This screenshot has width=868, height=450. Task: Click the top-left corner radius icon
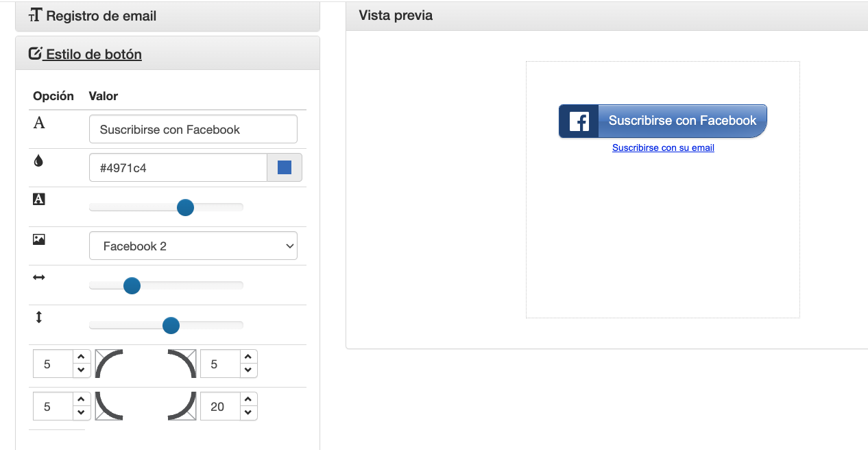[x=109, y=364]
